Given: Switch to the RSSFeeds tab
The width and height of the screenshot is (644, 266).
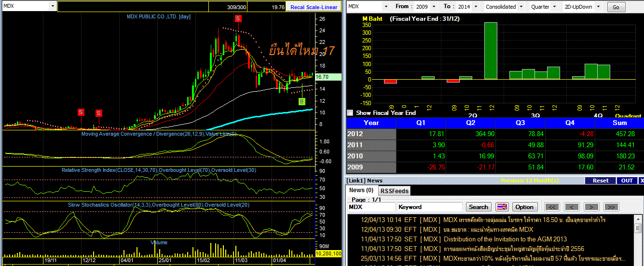Looking at the screenshot, I should [394, 191].
